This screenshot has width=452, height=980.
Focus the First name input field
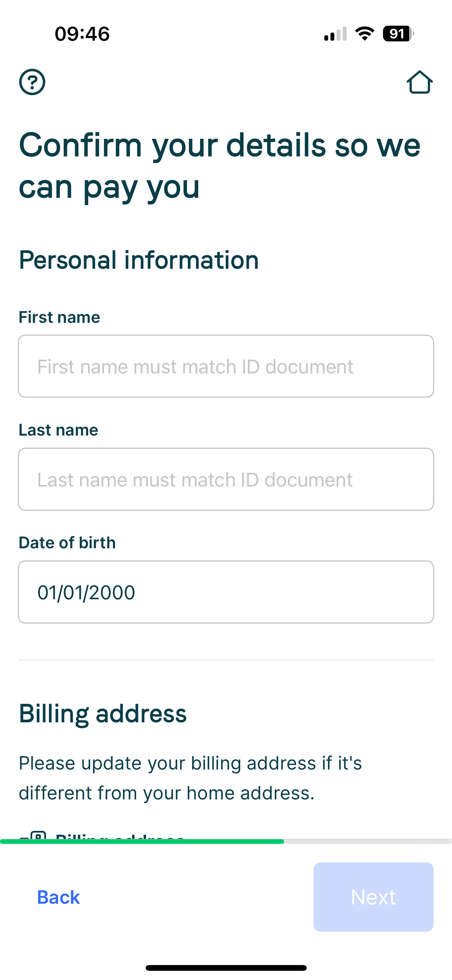coord(226,366)
